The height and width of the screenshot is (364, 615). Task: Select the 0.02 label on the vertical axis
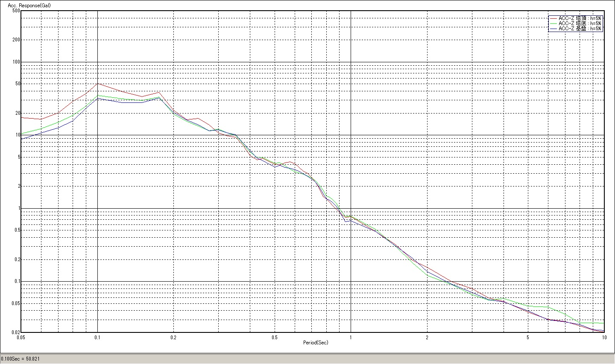(x=15, y=332)
